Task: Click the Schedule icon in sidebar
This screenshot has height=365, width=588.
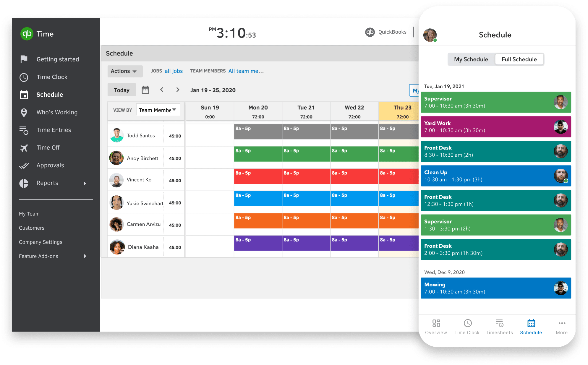Action: 24,95
